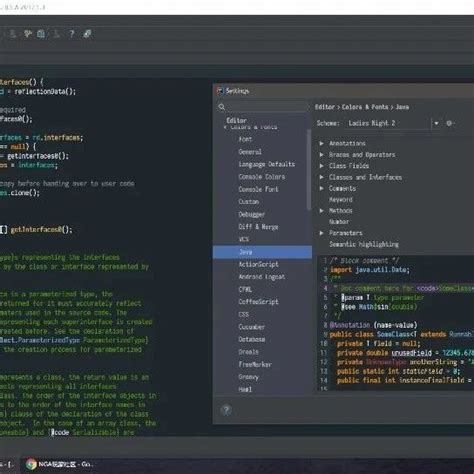Expand the Comments category
This screenshot has height=474, width=474.
[x=321, y=188]
